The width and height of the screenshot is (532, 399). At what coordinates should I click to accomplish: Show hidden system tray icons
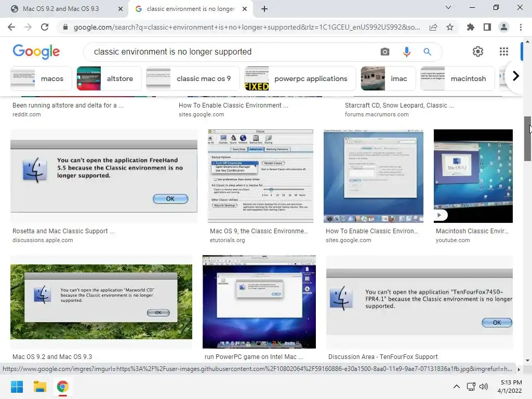point(457,387)
